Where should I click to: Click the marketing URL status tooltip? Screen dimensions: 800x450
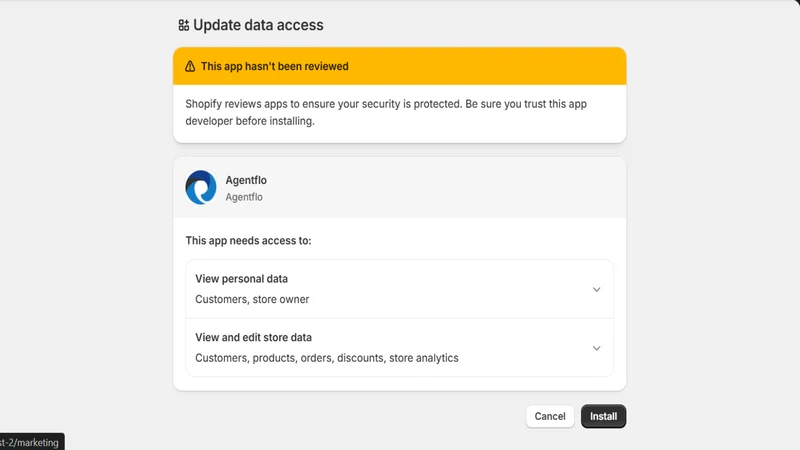point(32,442)
